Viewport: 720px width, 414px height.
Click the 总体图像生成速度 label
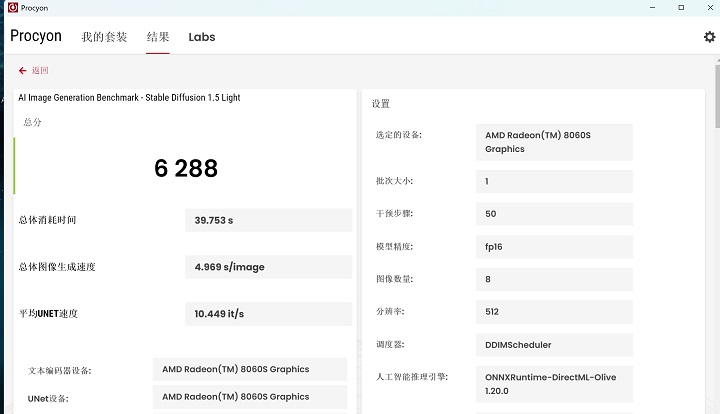click(x=57, y=267)
